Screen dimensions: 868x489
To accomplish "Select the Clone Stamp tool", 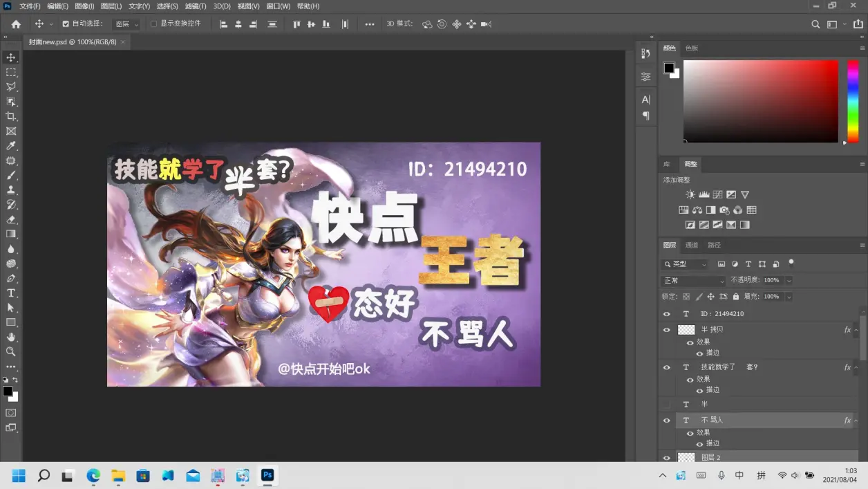I will (x=11, y=190).
